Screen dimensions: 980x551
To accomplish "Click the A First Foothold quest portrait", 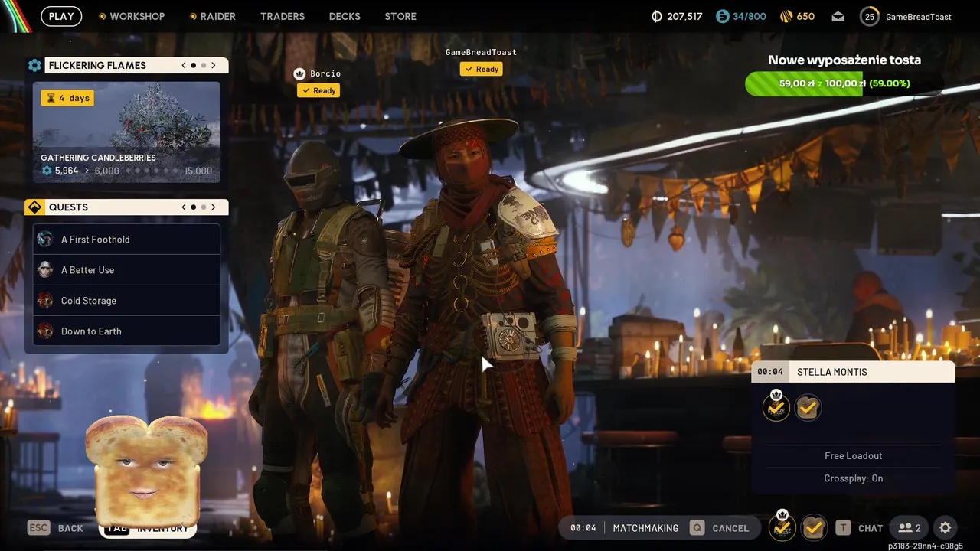I will pos(45,240).
